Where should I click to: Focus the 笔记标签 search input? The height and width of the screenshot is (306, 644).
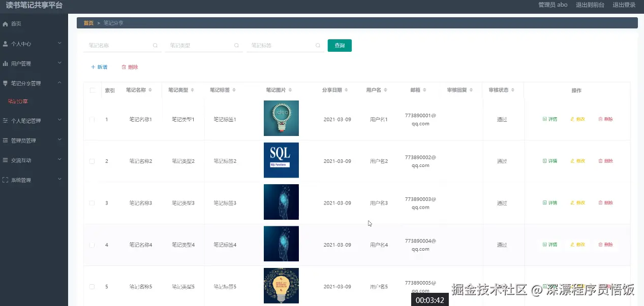(285, 45)
